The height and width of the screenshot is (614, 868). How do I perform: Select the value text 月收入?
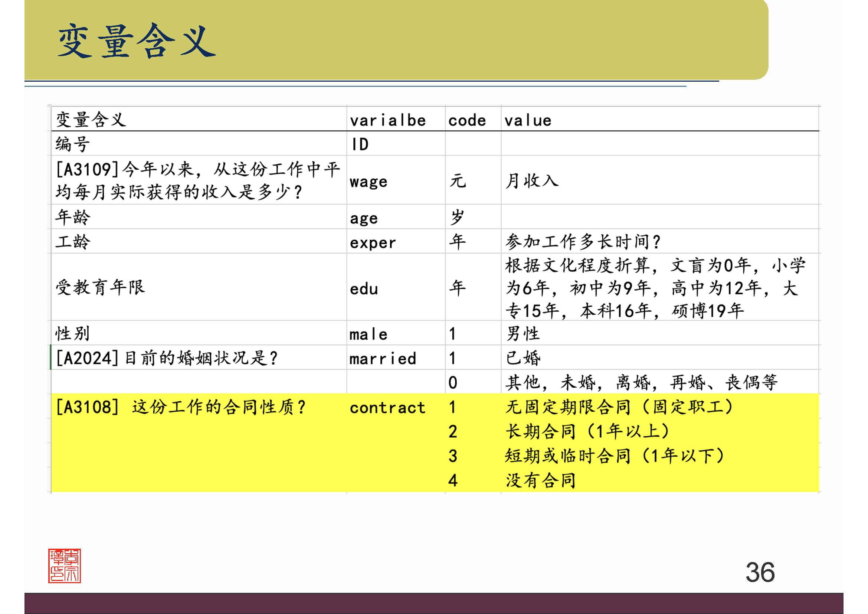click(533, 182)
